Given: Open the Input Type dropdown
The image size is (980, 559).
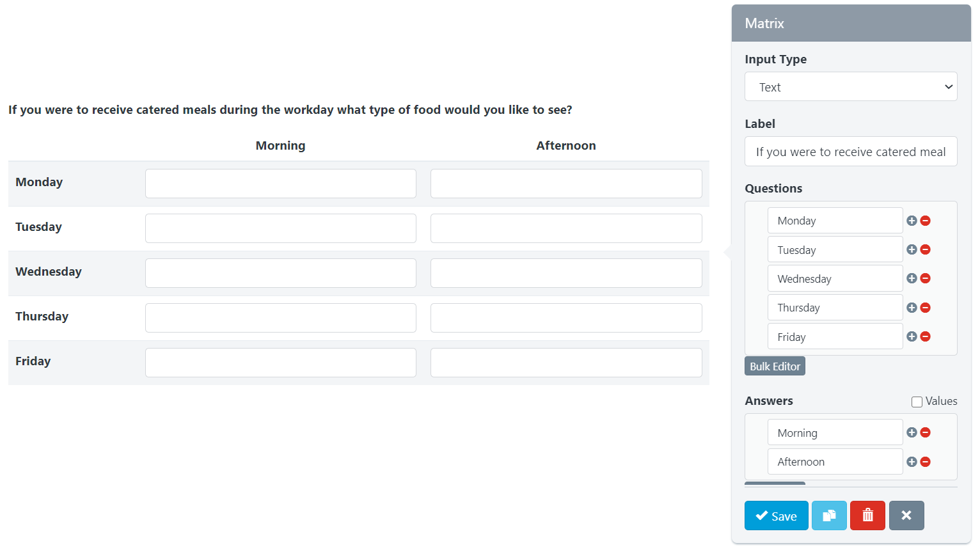Looking at the screenshot, I should pos(851,87).
